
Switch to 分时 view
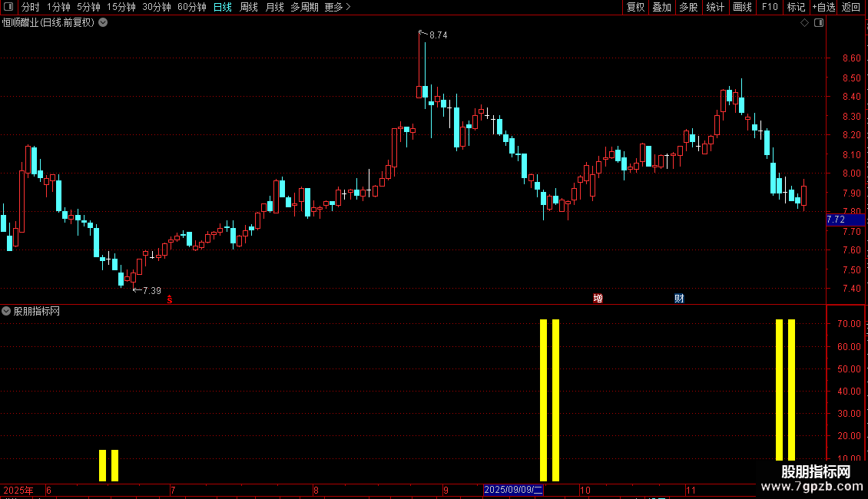[x=31, y=7]
